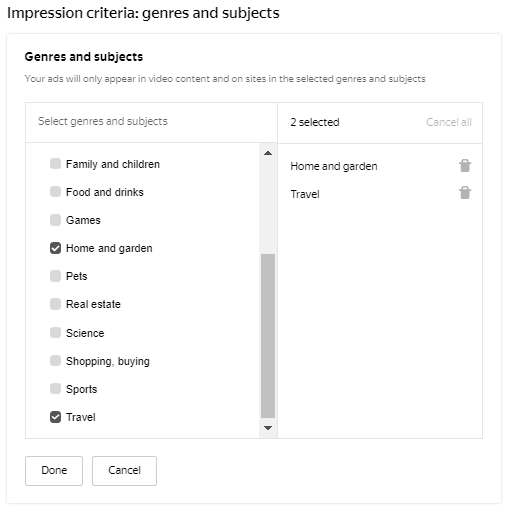Uncheck the Home and garden checkbox

coord(55,248)
